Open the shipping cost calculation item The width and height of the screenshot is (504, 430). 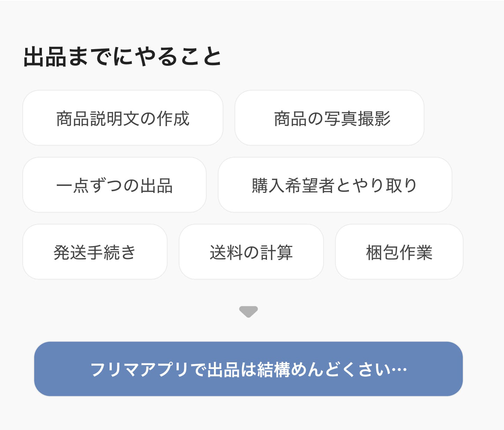click(251, 252)
